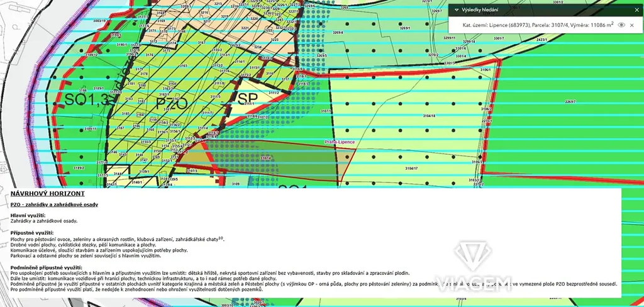Toggle eye visibility for the Lipence parcel result
The image size is (644, 307).
click(x=621, y=25)
